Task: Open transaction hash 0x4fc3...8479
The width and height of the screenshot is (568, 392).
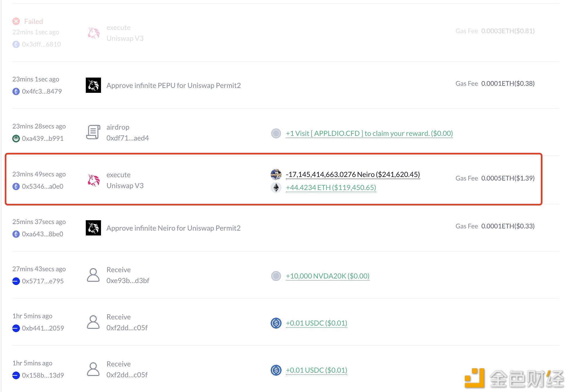Action: 42,91
